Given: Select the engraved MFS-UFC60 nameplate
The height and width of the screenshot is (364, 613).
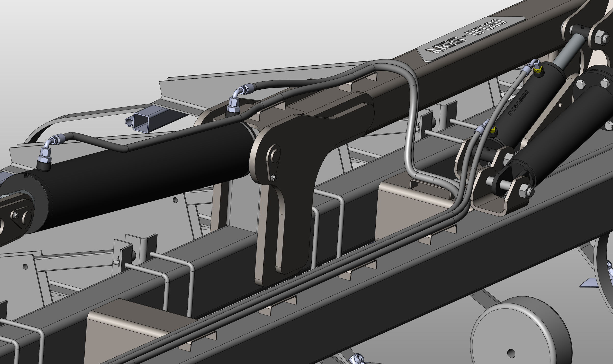Looking at the screenshot, I should pyautogui.click(x=471, y=39).
